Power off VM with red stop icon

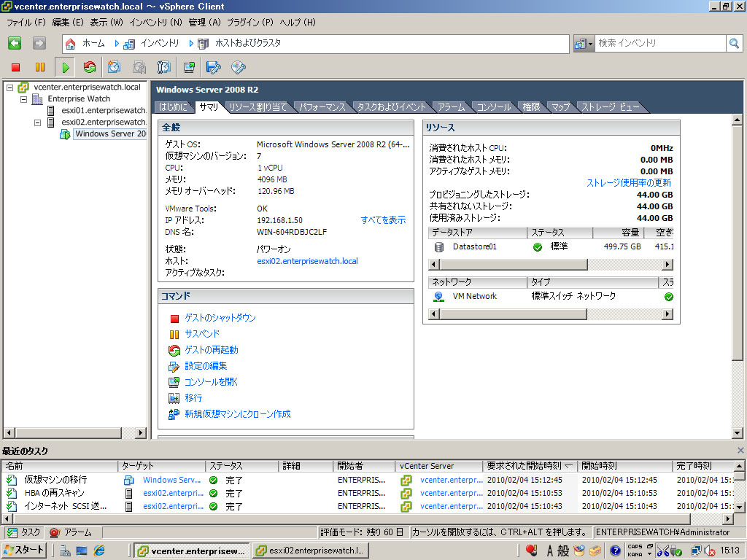click(16, 68)
